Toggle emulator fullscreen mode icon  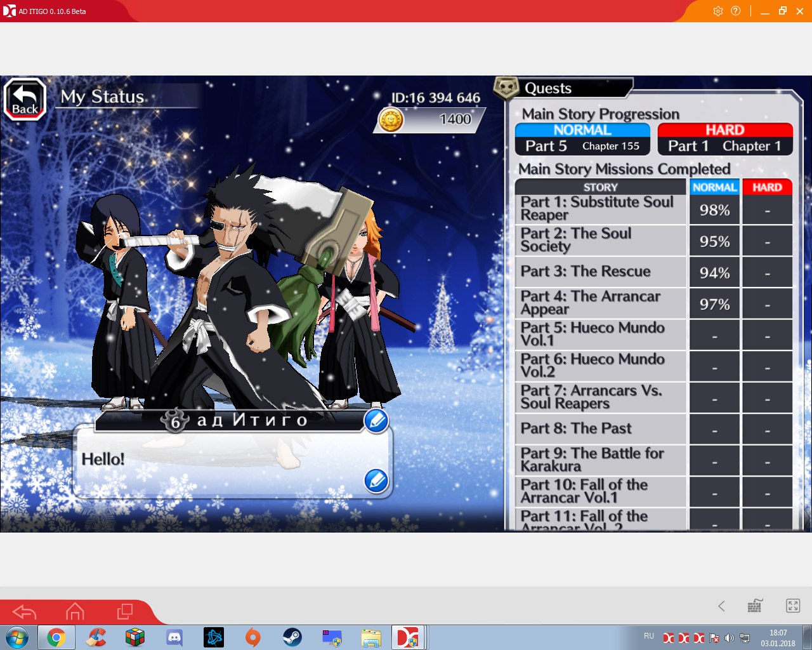(793, 606)
